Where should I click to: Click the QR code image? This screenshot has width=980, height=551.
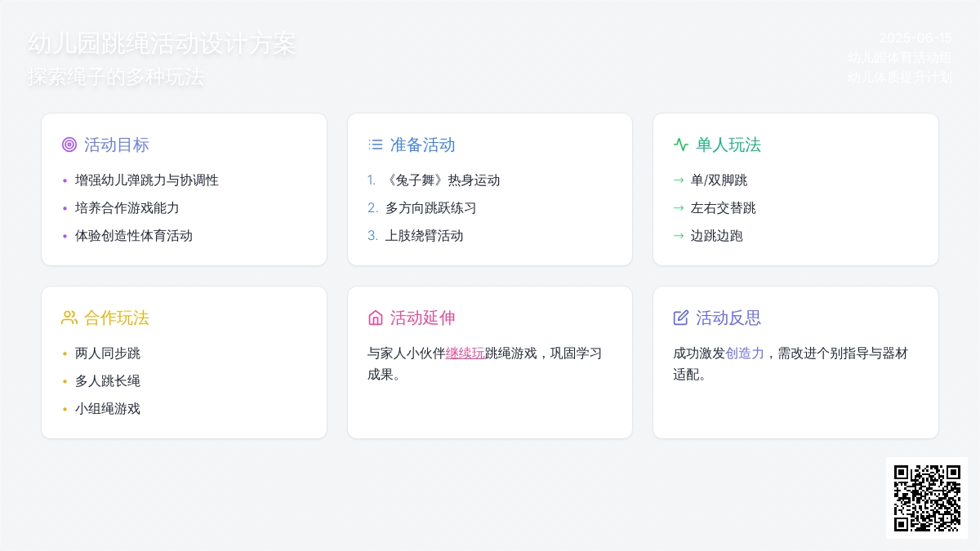tap(927, 498)
